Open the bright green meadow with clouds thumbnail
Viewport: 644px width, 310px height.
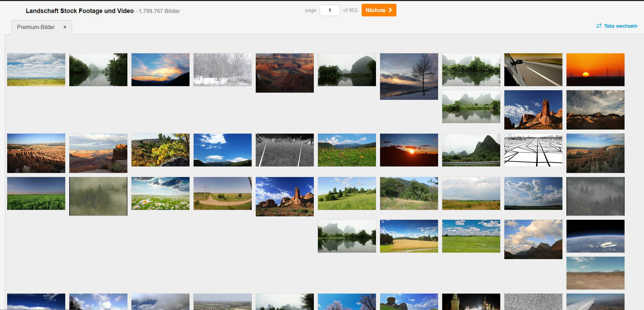(471, 236)
